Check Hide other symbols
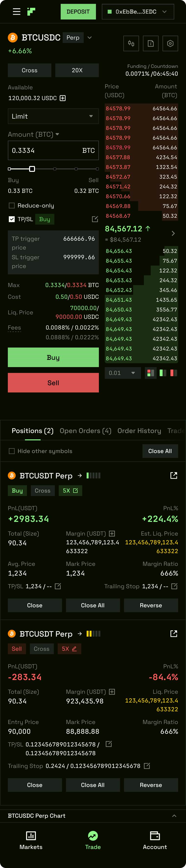 click(12, 451)
